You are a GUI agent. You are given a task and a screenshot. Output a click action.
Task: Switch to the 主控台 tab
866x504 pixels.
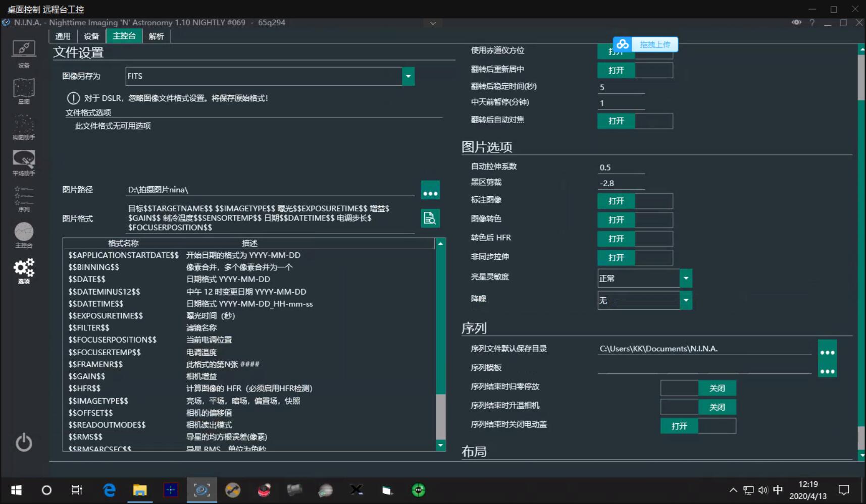pyautogui.click(x=124, y=36)
